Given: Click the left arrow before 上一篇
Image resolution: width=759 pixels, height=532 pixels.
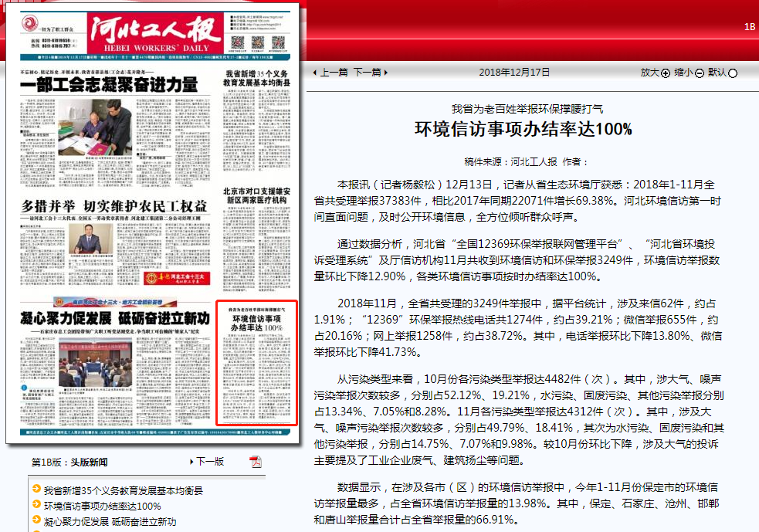Looking at the screenshot, I should [315, 73].
